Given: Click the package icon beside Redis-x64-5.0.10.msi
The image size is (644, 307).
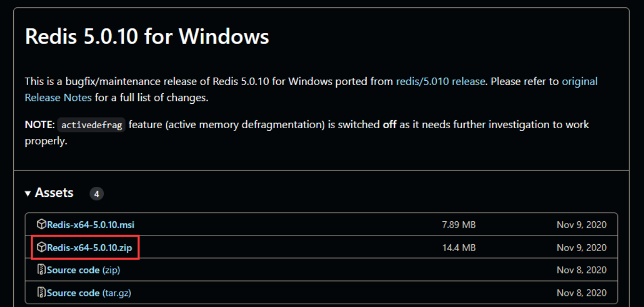Looking at the screenshot, I should pos(41,225).
